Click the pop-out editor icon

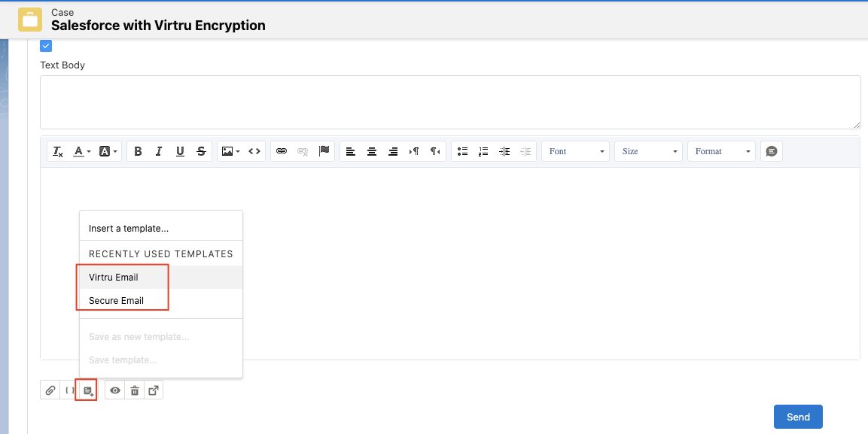coord(154,390)
